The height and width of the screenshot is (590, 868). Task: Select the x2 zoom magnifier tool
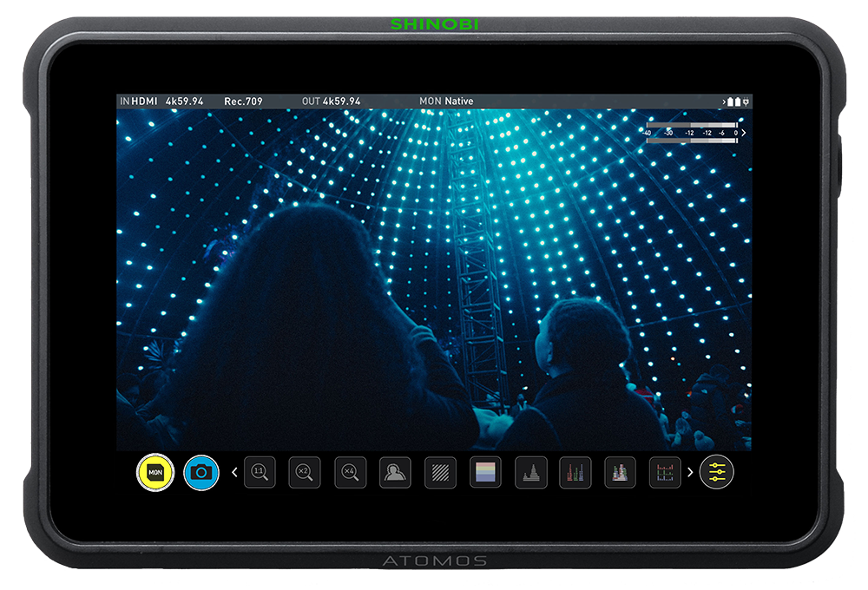point(305,472)
